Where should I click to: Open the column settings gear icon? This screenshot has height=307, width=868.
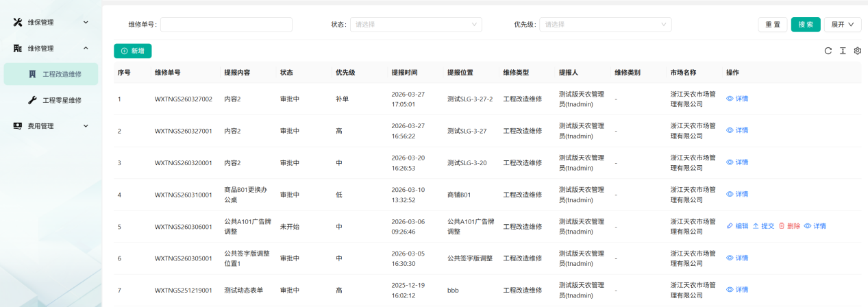click(x=857, y=51)
